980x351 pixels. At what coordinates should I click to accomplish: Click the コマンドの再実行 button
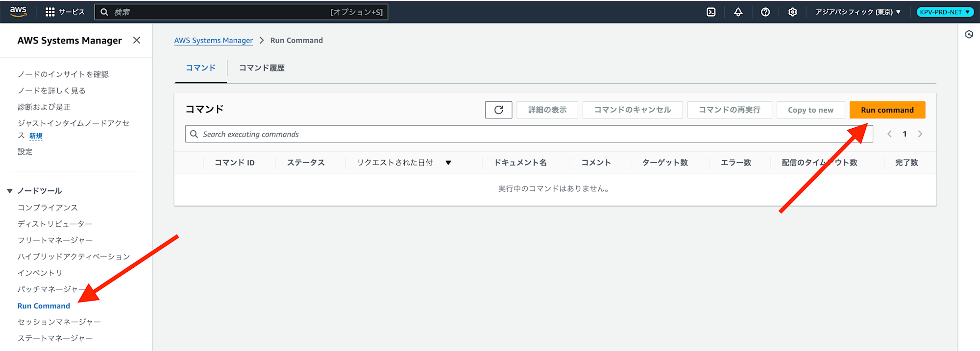tap(730, 110)
